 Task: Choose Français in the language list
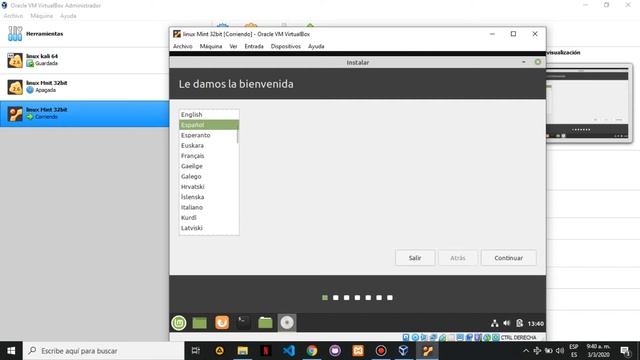tap(209, 156)
